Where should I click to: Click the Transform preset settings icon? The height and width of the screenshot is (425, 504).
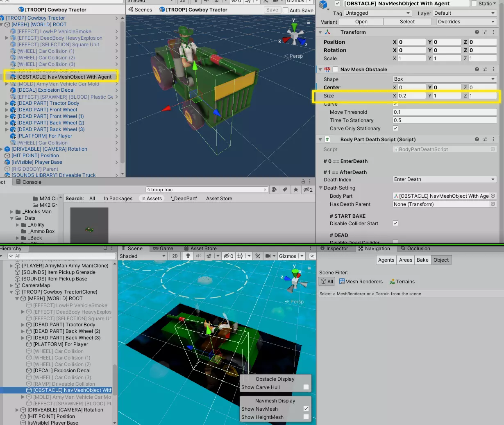(x=485, y=32)
